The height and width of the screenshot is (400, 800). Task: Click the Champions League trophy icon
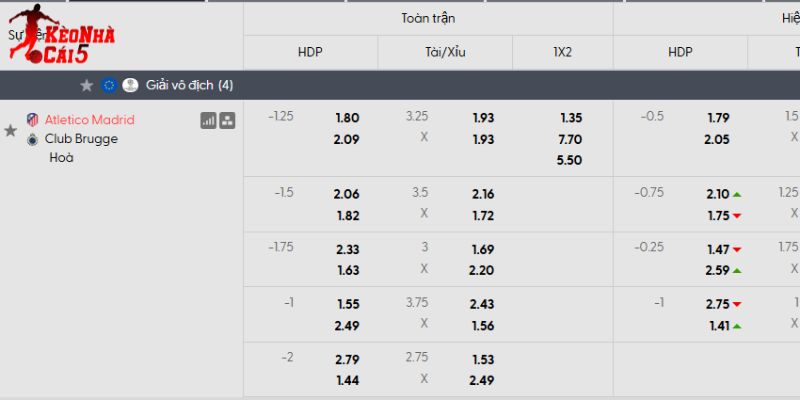[x=129, y=86]
